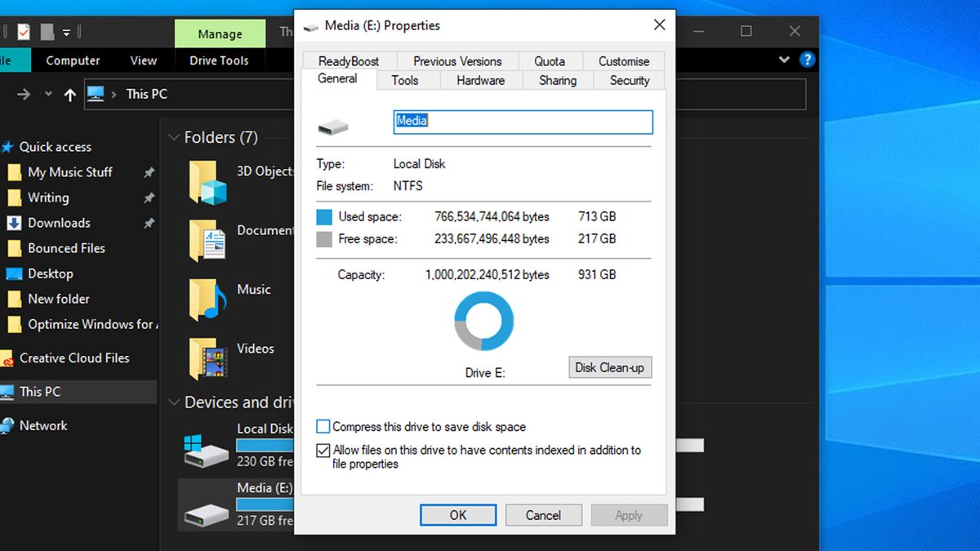Open the Hardware tab
The height and width of the screenshot is (551, 980).
coord(480,80)
